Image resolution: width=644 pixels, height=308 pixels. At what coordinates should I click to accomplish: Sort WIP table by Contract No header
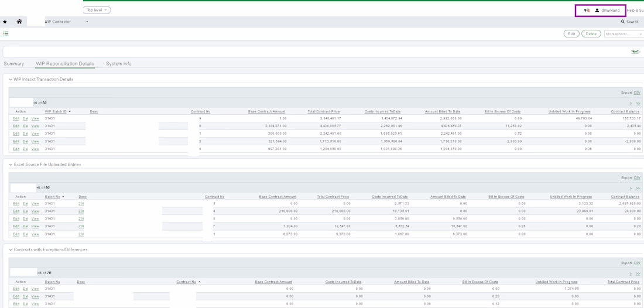[x=200, y=111]
